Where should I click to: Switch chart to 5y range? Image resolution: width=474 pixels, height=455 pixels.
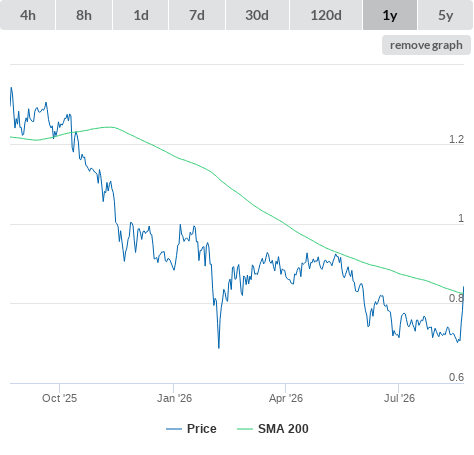[445, 15]
